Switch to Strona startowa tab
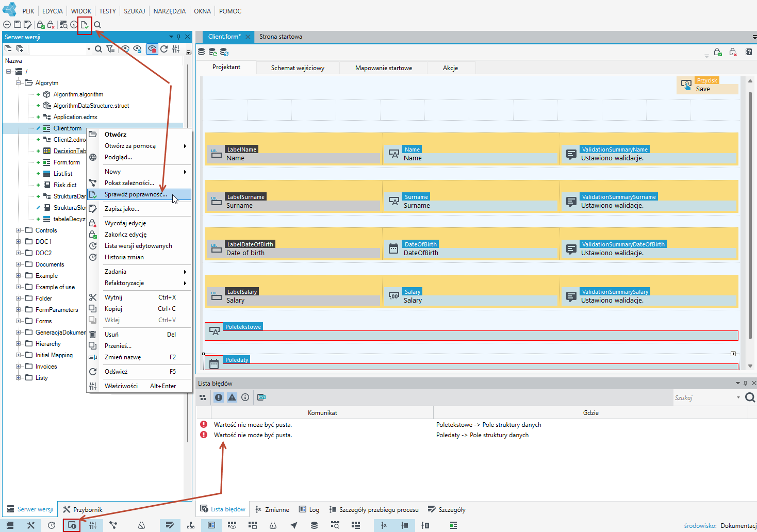 point(281,37)
